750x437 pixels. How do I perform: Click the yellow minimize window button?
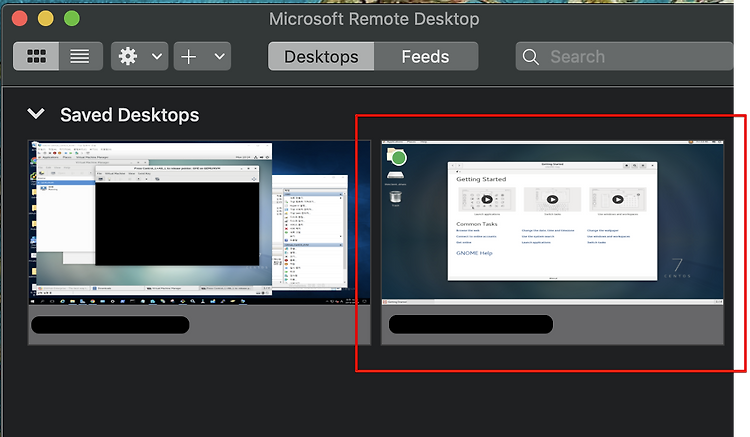[x=46, y=19]
